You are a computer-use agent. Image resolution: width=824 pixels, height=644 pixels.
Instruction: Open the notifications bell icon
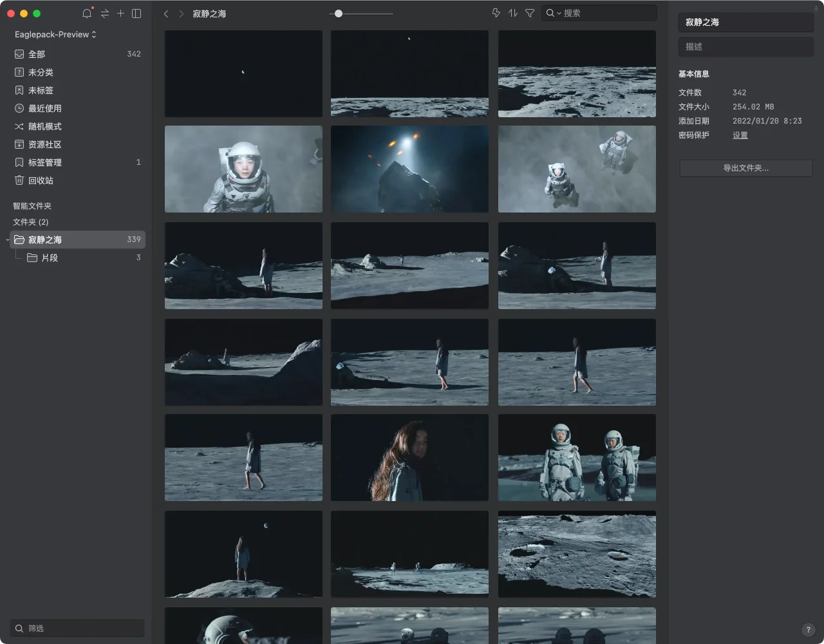(87, 14)
